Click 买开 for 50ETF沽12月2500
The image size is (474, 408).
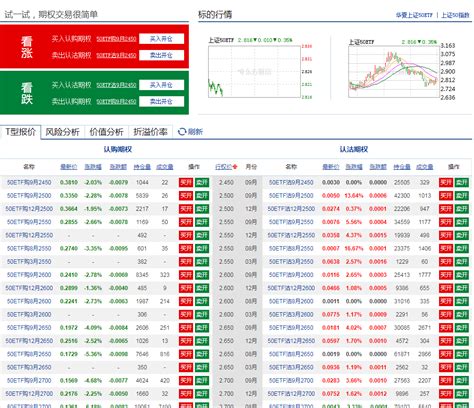click(446, 209)
